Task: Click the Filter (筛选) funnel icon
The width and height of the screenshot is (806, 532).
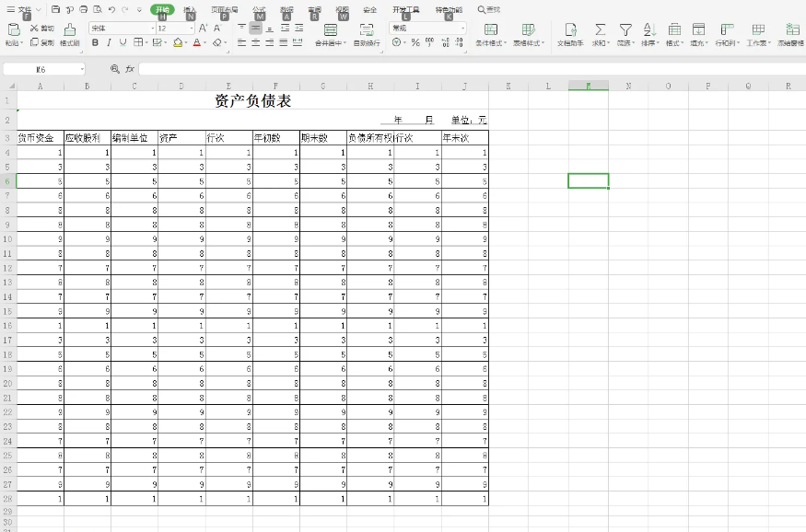Action: point(625,30)
